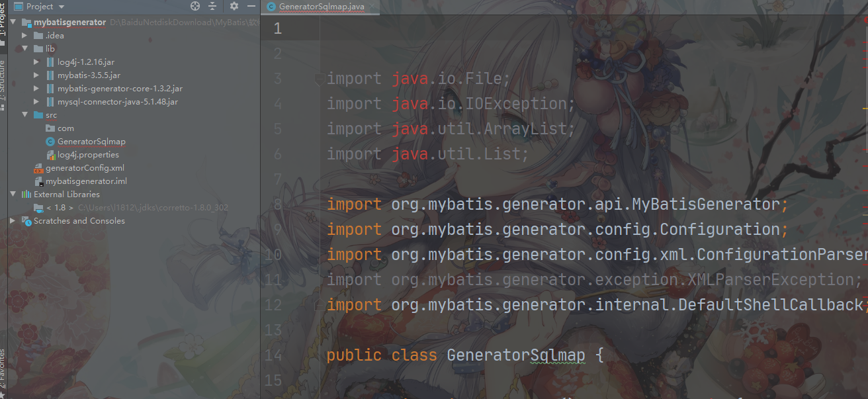Screen dimensions: 868x399
Task: Expand Scratches and Consoles node
Action: tap(13, 221)
